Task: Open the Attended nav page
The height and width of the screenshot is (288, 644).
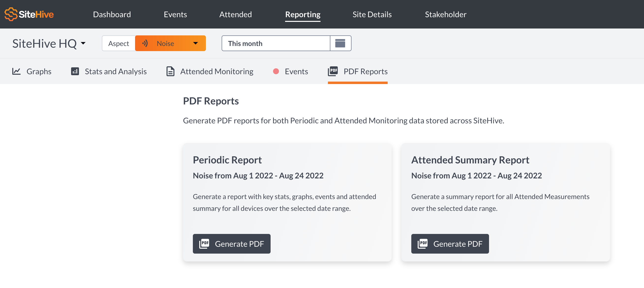Action: coord(235,14)
